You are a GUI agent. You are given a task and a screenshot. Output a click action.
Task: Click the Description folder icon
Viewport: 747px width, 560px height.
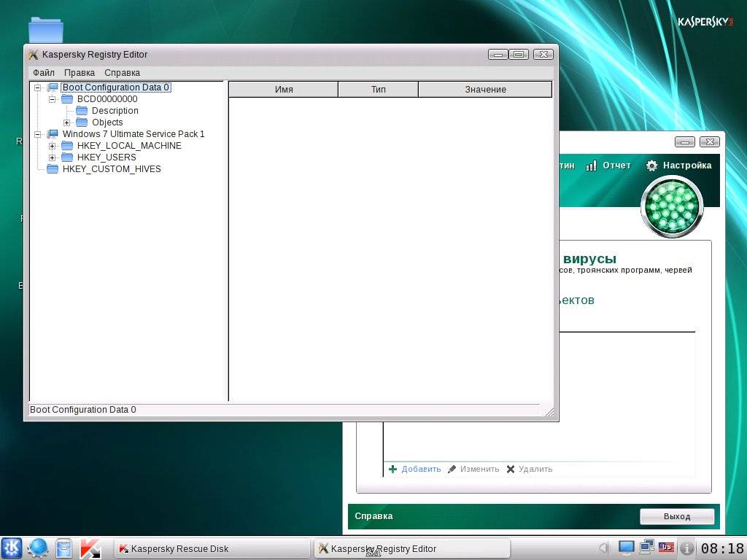tap(82, 111)
